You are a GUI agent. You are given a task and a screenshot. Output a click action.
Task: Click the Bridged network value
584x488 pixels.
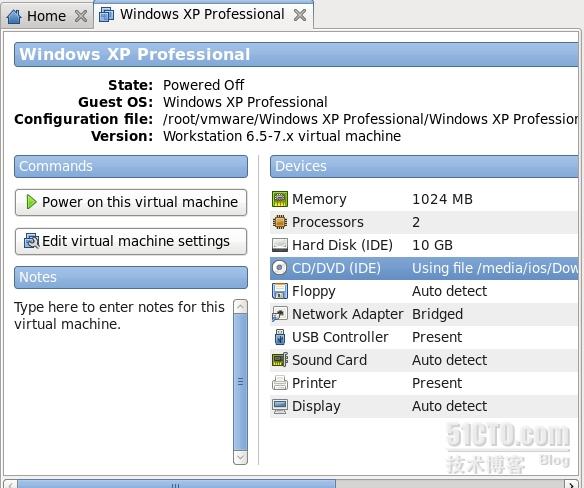[438, 314]
